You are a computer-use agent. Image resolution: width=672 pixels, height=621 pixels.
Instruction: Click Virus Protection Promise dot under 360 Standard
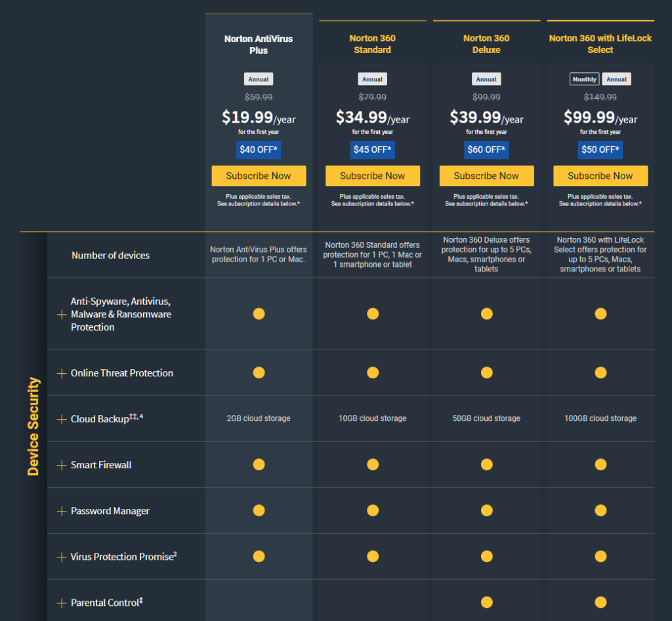coord(373,556)
